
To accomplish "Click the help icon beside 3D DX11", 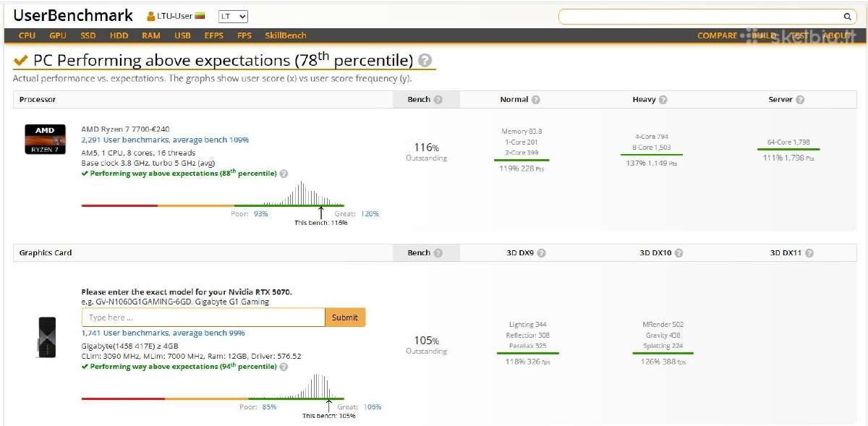I will [809, 253].
